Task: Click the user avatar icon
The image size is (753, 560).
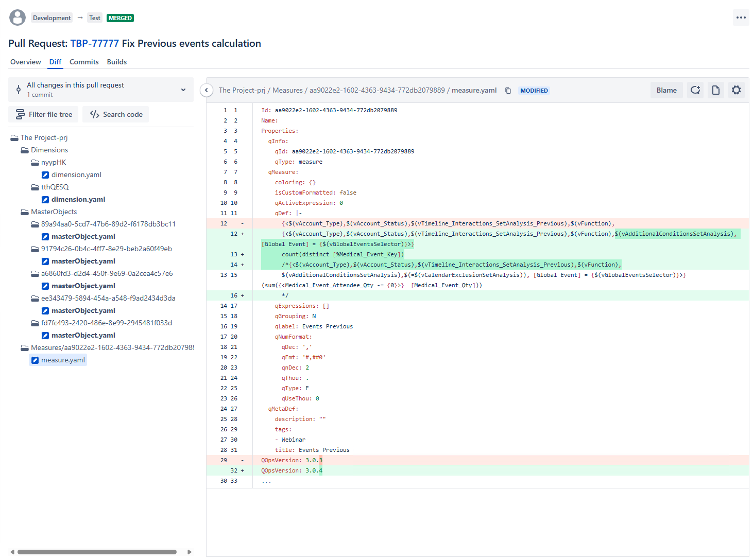Action: (x=18, y=17)
